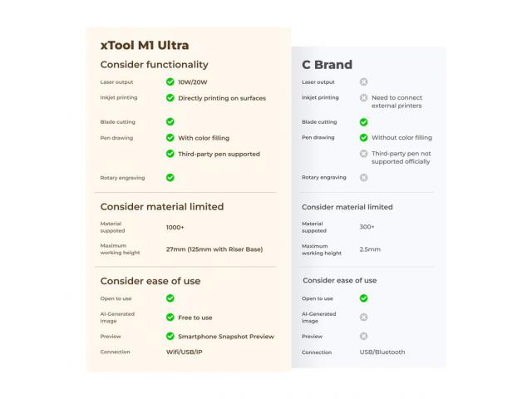
Task: Select the xTool M1 Ultra heading
Action: click(x=145, y=45)
